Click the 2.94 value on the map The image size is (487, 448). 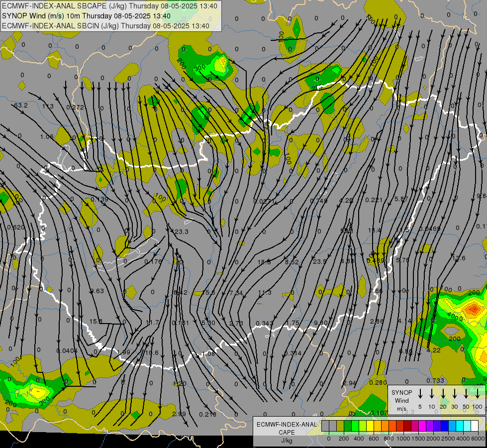[350, 383]
